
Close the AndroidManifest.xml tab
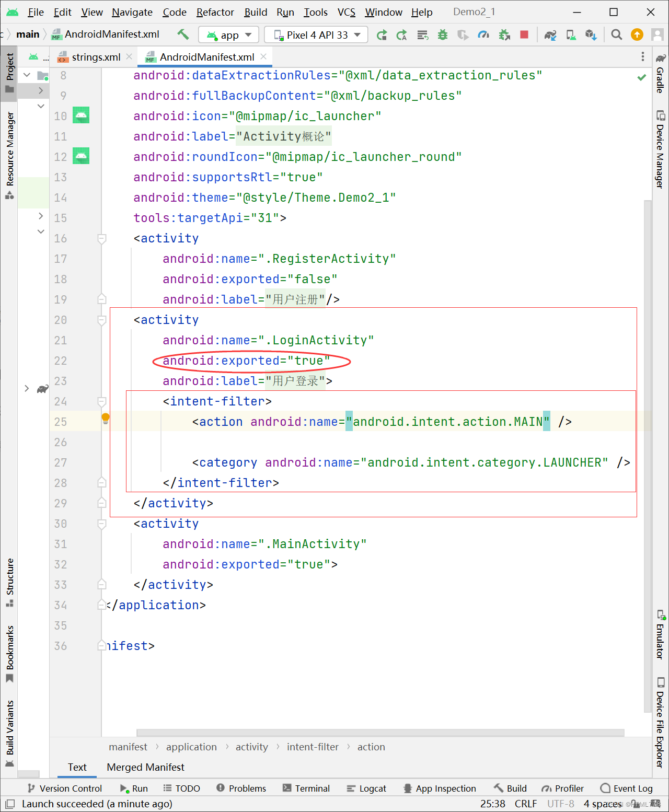point(263,56)
